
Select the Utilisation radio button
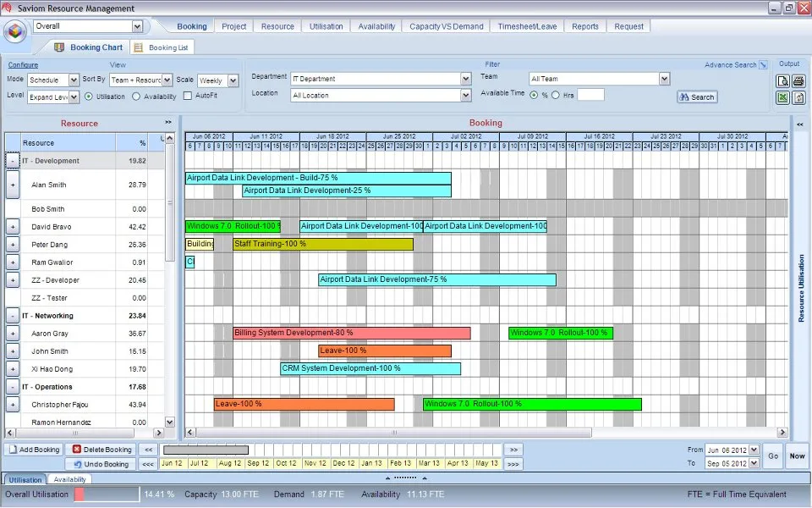(x=89, y=97)
